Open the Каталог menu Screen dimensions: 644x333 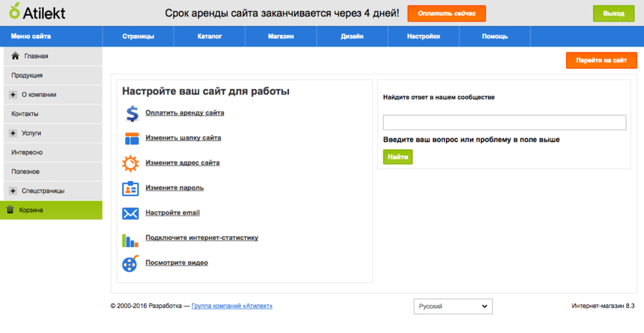coord(210,37)
